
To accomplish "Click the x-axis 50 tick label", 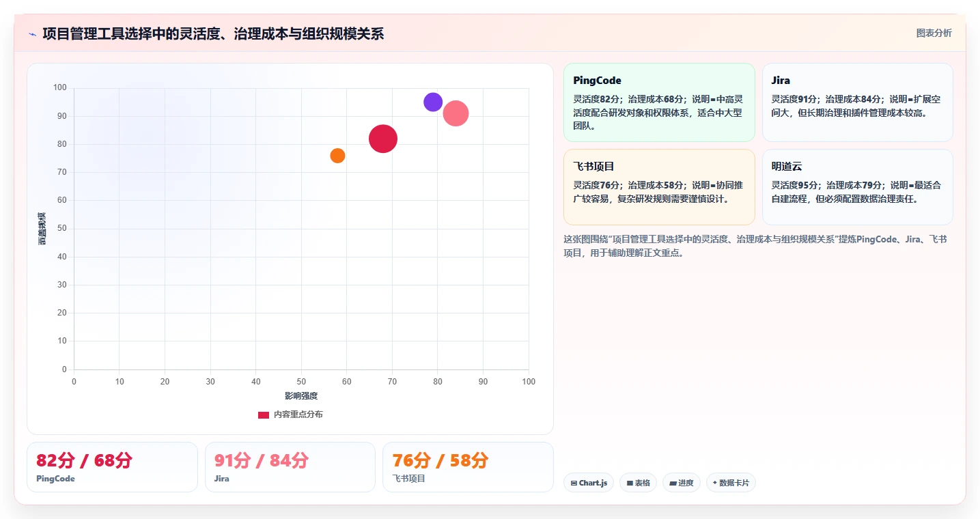I will (x=301, y=381).
